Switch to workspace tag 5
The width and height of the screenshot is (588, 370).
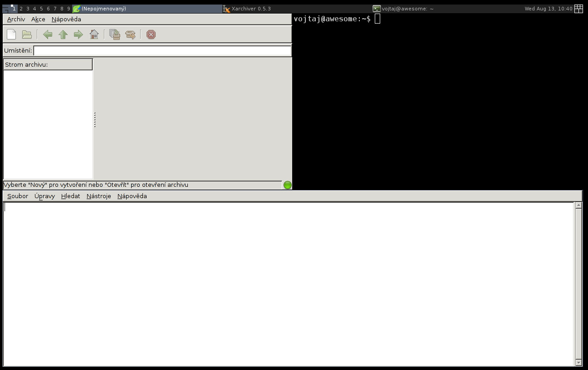point(41,9)
